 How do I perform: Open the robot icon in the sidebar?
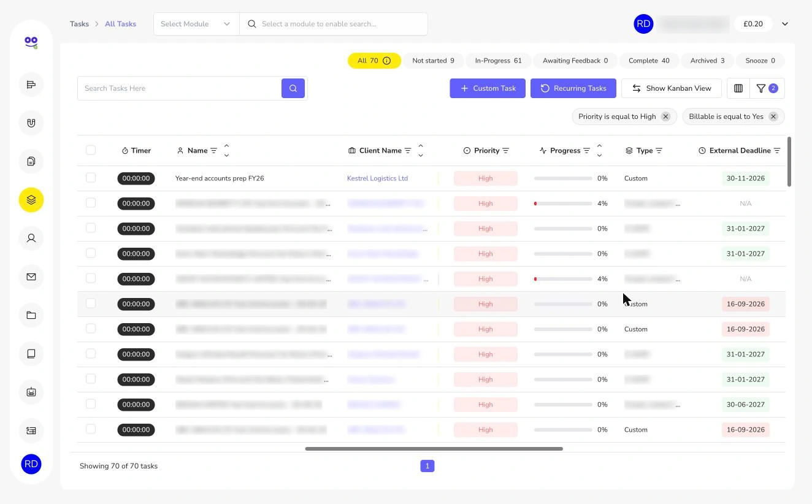pos(31,392)
